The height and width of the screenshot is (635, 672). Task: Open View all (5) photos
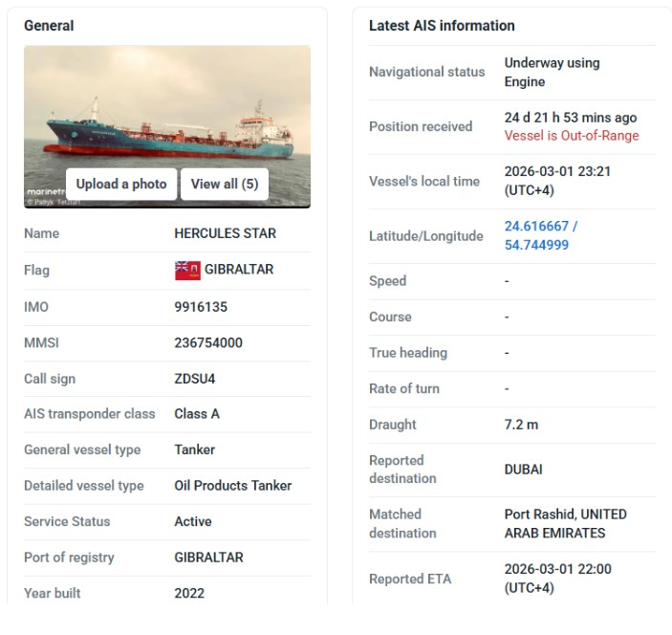pyautogui.click(x=225, y=184)
